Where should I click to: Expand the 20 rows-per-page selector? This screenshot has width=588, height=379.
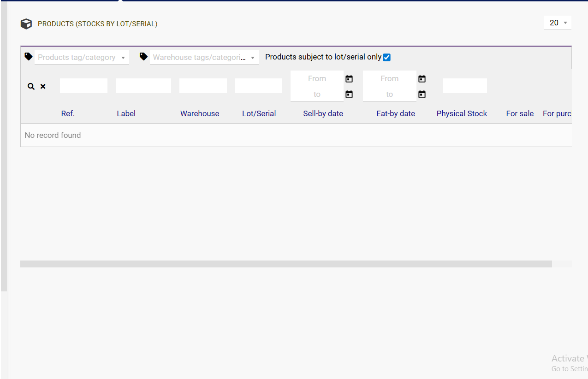point(558,23)
